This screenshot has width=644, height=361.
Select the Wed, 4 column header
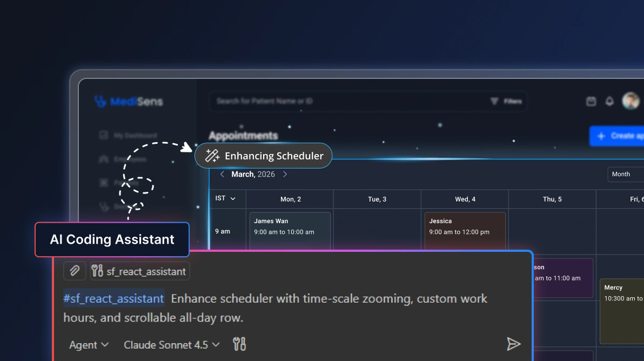(x=465, y=199)
